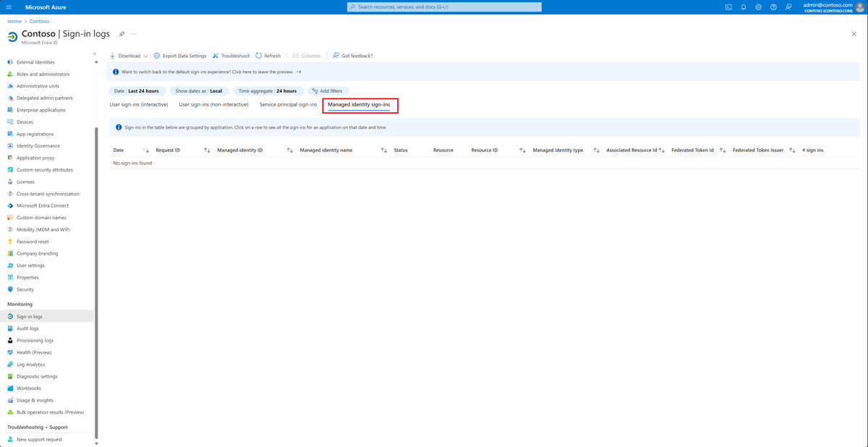
Task: Refresh the sign-in logs
Action: [268, 56]
